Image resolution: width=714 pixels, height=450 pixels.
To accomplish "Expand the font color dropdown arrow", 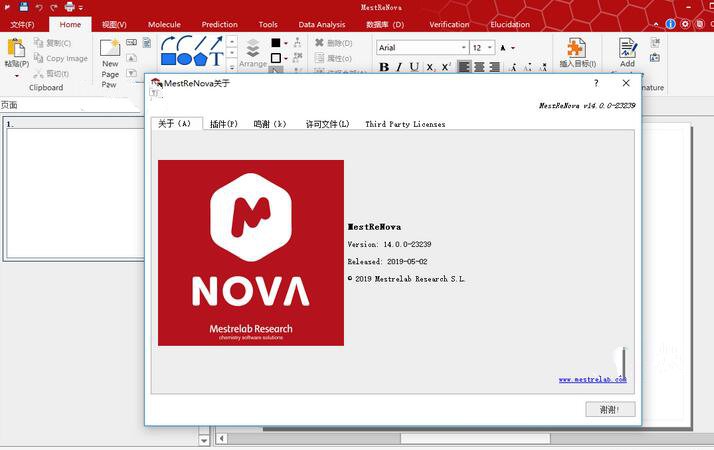I will [513, 48].
